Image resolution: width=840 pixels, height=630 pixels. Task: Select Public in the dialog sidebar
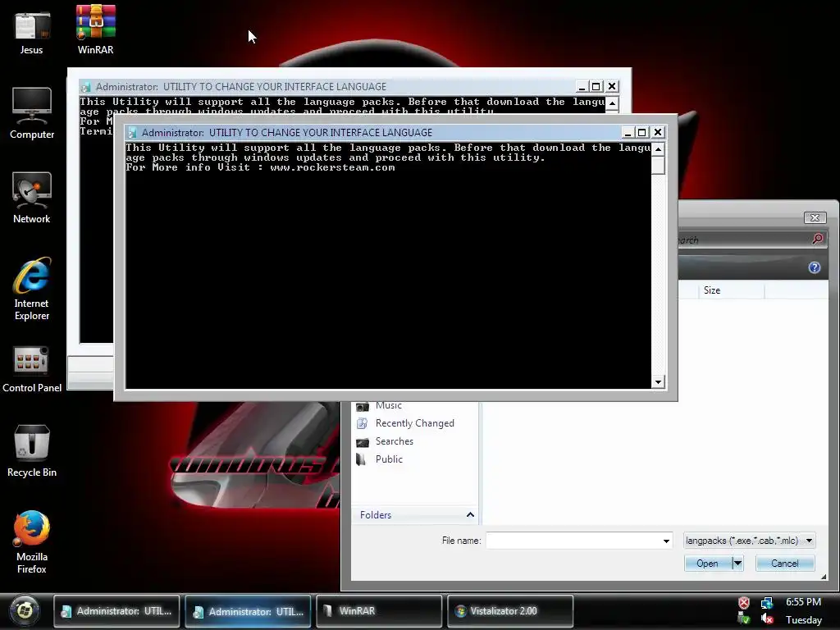click(x=389, y=459)
